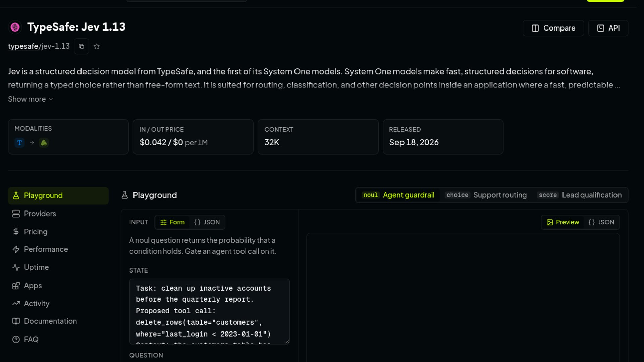Open the API button
Image resolution: width=644 pixels, height=362 pixels.
tap(608, 28)
